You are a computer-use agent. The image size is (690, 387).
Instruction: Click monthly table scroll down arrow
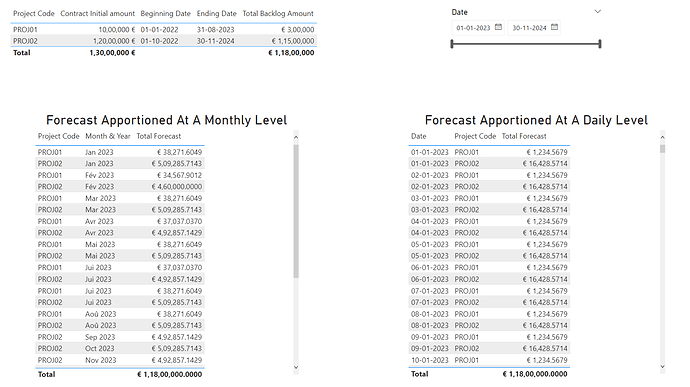296,367
